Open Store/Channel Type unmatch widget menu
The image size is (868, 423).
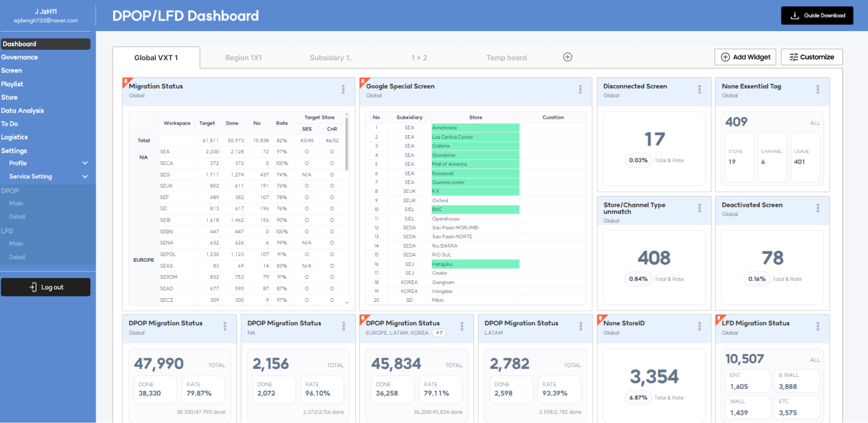point(699,208)
